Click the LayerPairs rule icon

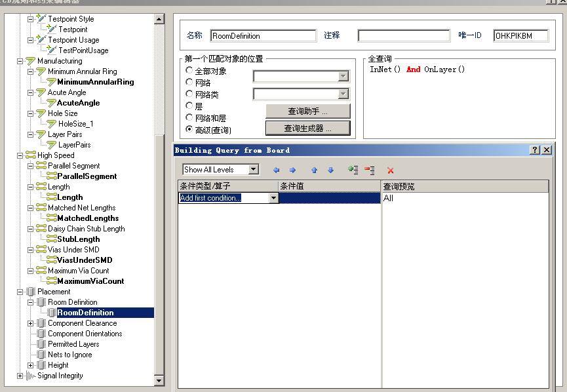pyautogui.click(x=52, y=145)
